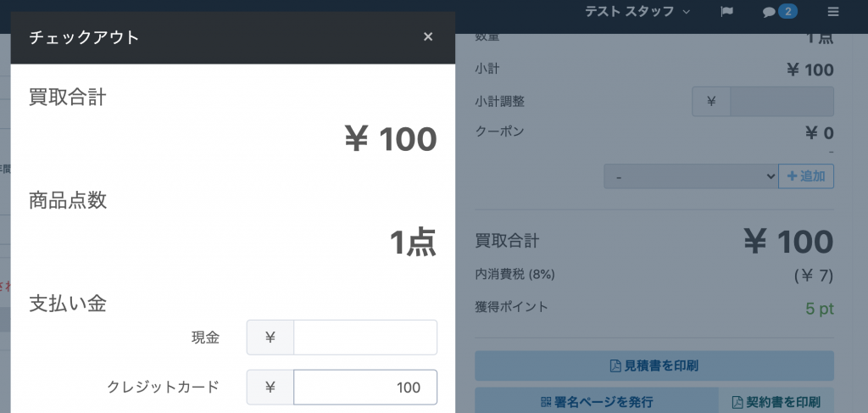Screen dimensions: 868x413
Task: Open the クーポン selection dropdown
Action: pos(690,176)
